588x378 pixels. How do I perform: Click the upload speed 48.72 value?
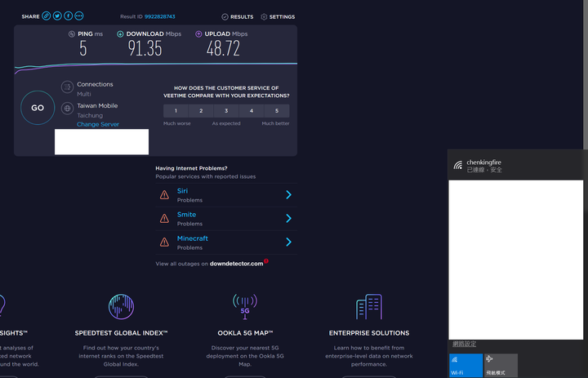pyautogui.click(x=223, y=49)
